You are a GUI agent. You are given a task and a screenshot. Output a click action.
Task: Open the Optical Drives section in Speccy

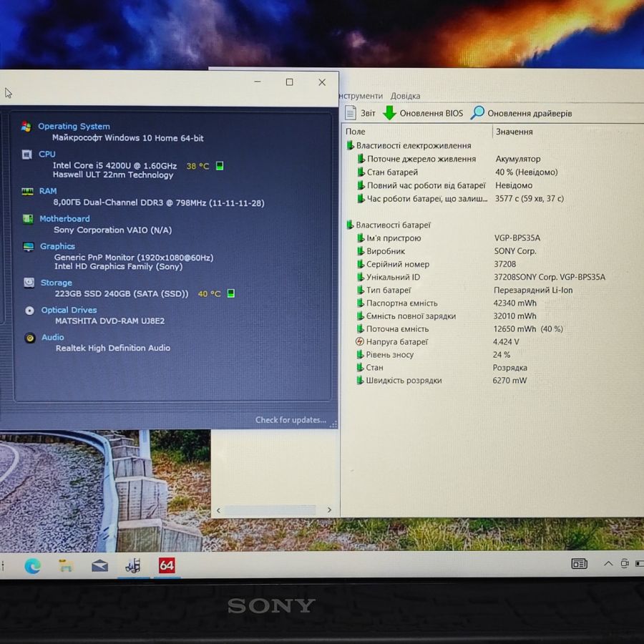[x=69, y=310]
